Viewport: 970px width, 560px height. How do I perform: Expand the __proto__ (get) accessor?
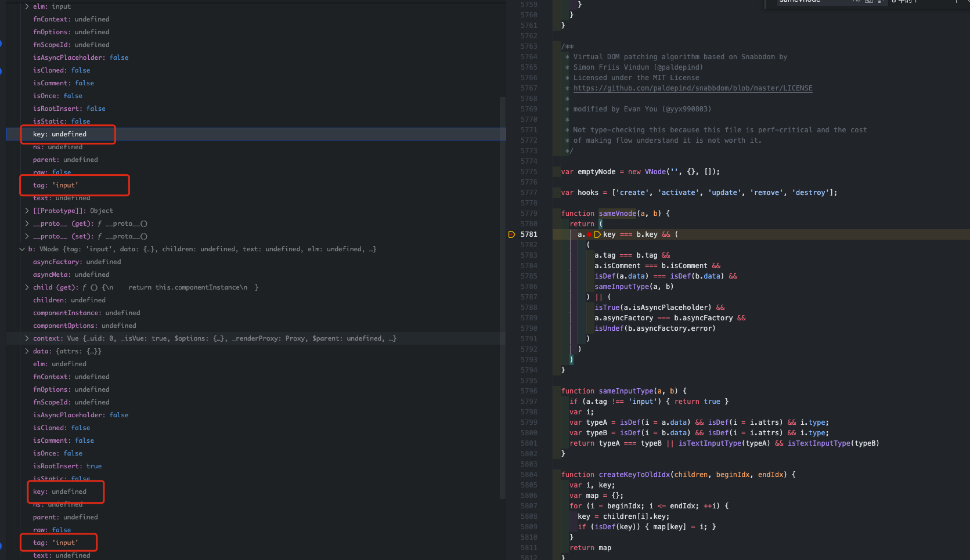[x=27, y=223]
